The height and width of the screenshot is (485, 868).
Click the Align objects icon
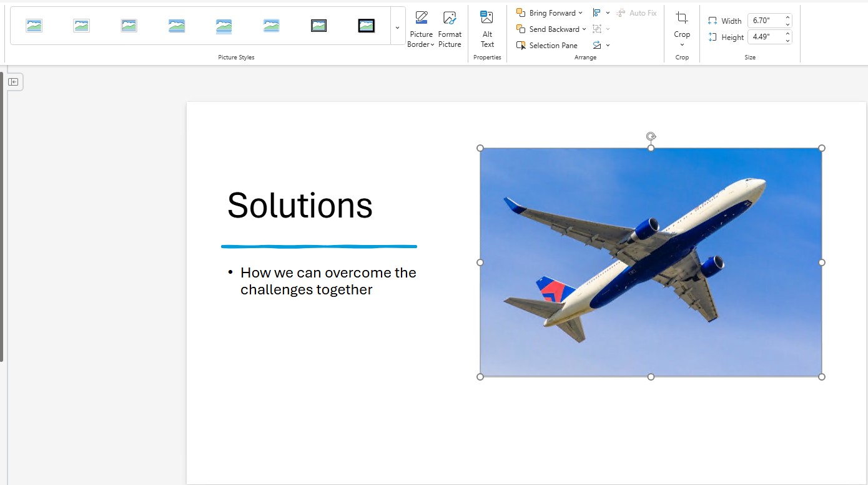tap(597, 13)
